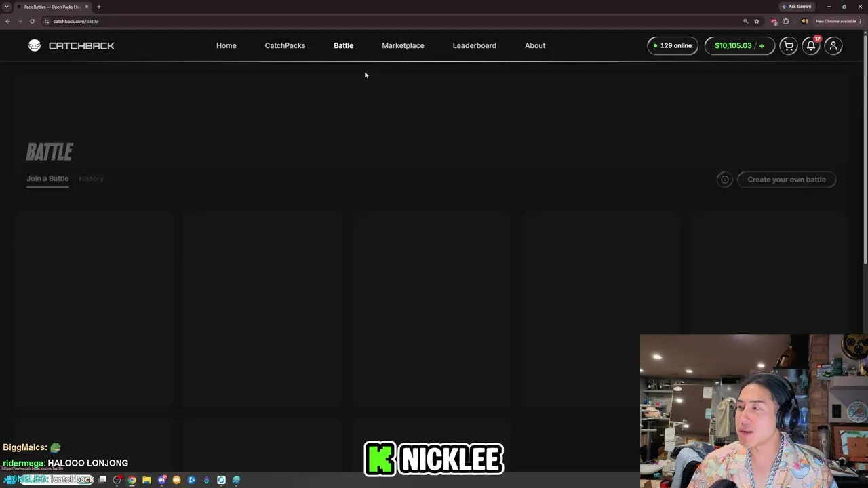This screenshot has width=868, height=488.
Task: Go back with the browser back arrow
Action: [7, 21]
